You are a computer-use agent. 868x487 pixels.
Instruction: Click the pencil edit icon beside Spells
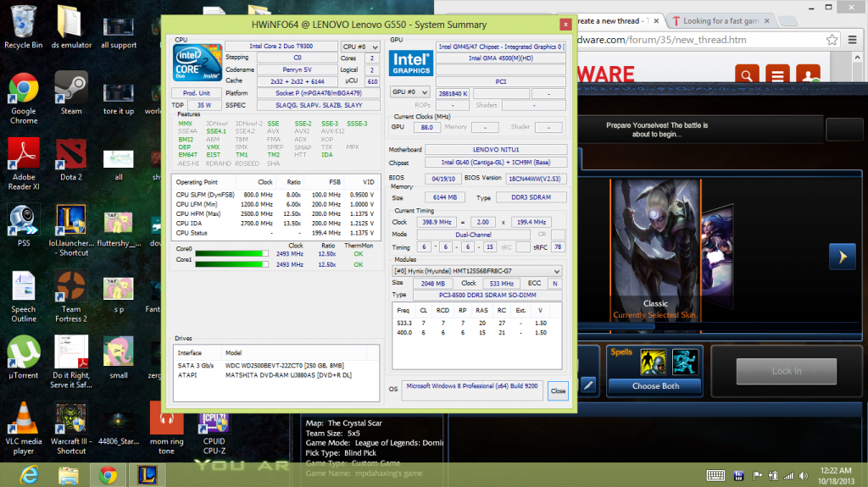pos(588,385)
